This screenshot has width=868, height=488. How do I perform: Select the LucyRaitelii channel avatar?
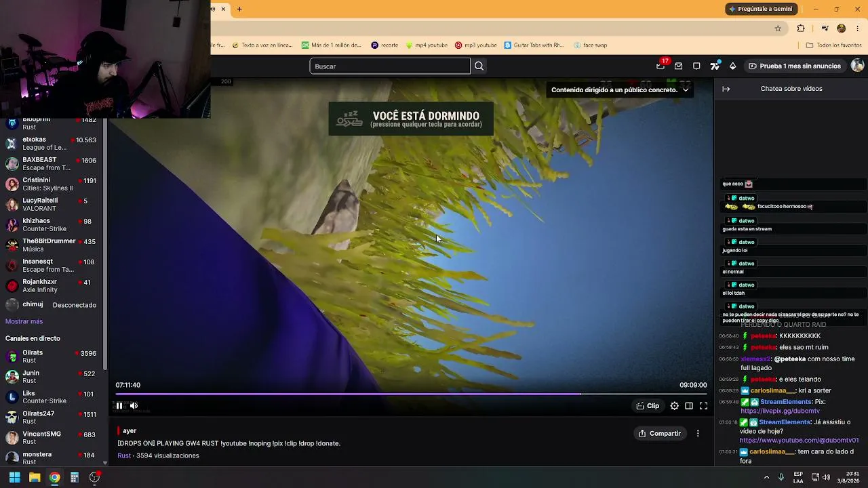click(x=12, y=204)
